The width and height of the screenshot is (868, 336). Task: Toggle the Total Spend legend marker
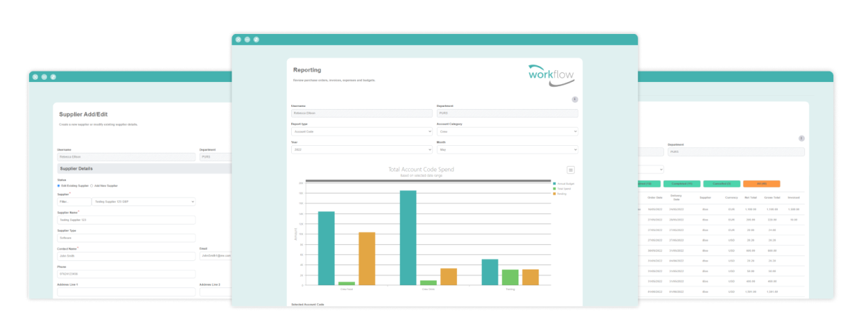point(555,188)
